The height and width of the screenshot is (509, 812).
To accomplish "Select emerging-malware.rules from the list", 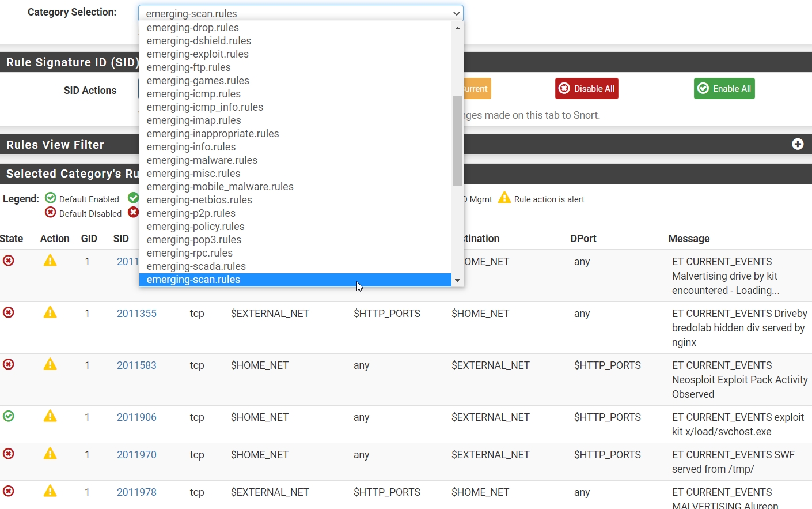I will (202, 160).
